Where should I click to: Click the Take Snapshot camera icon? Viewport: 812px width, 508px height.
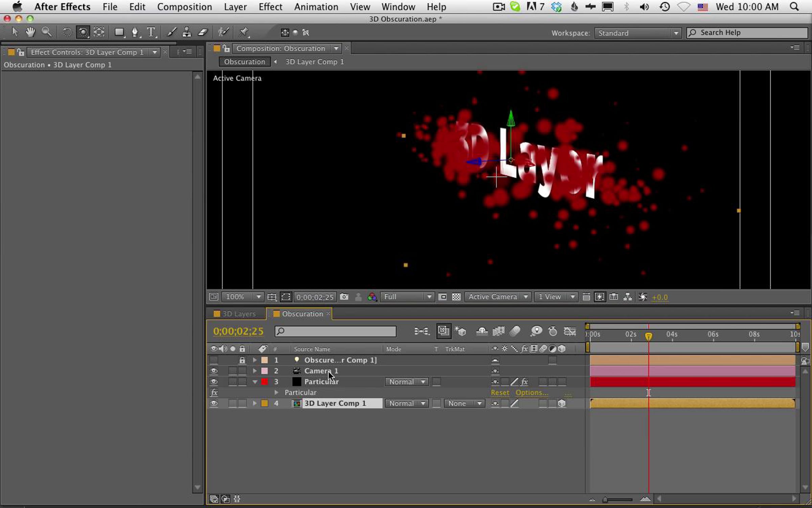tap(344, 297)
